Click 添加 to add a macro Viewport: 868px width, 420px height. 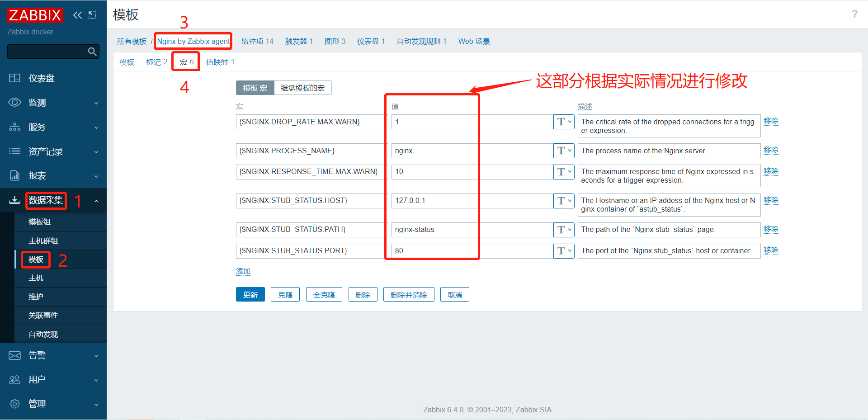click(x=243, y=271)
